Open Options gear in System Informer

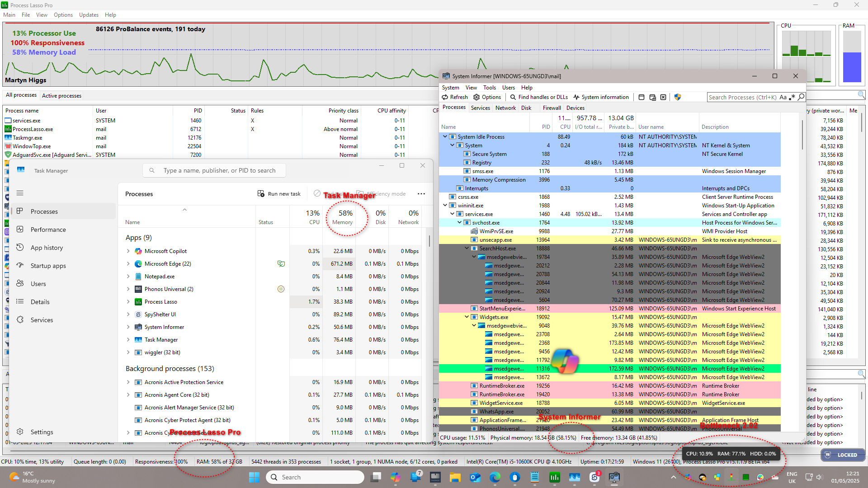[487, 97]
